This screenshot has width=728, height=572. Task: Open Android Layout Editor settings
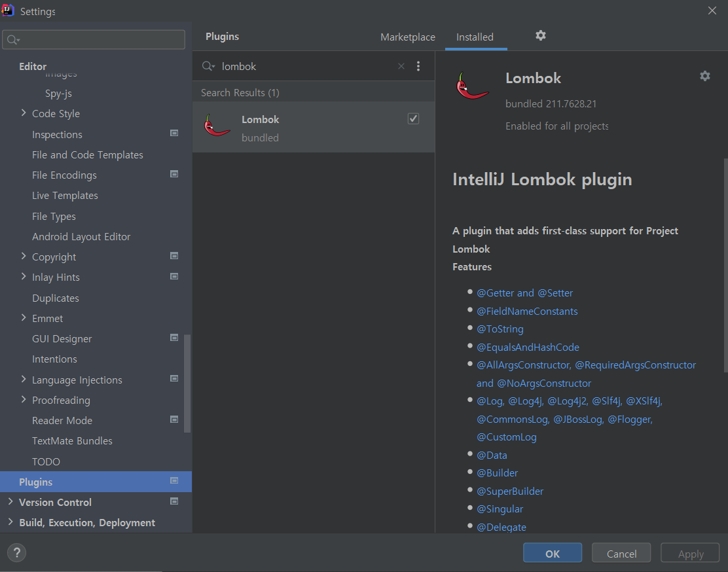pyautogui.click(x=81, y=237)
